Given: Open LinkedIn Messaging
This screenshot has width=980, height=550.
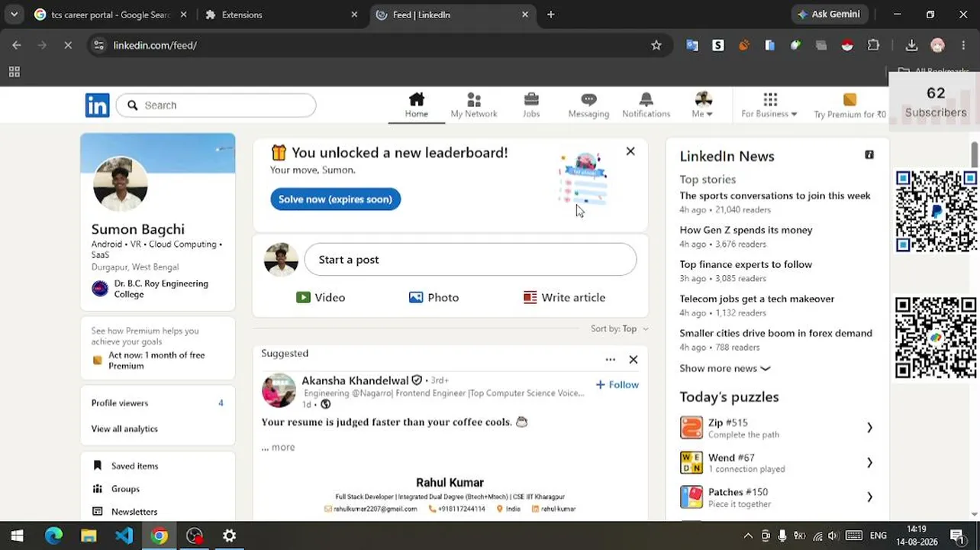Looking at the screenshot, I should coord(588,105).
